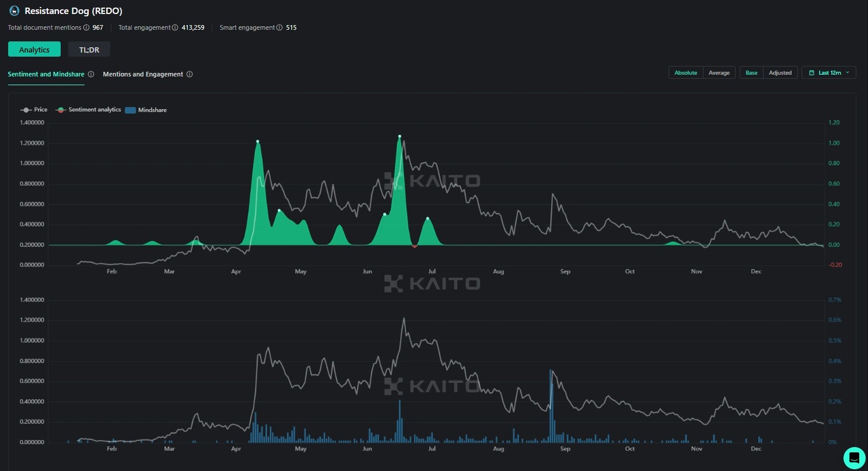Image resolution: width=868 pixels, height=471 pixels.
Task: Open info icon beside Total engagement
Action: tap(175, 27)
